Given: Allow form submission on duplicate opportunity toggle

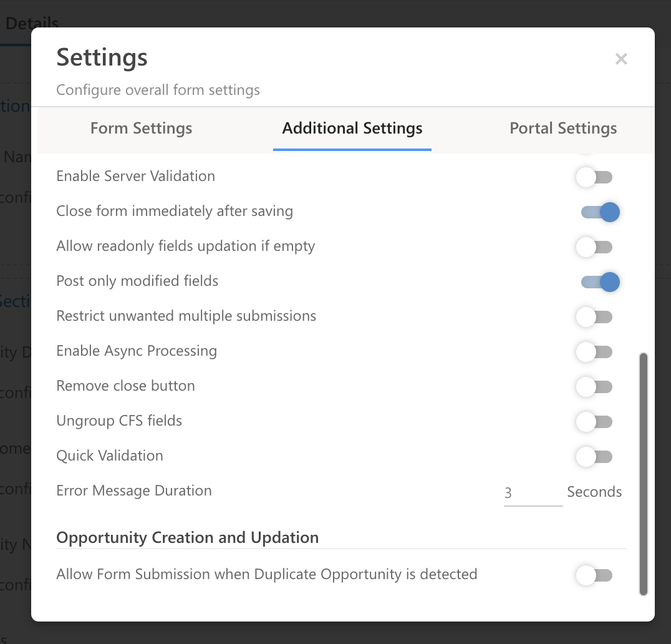Looking at the screenshot, I should click(x=594, y=575).
